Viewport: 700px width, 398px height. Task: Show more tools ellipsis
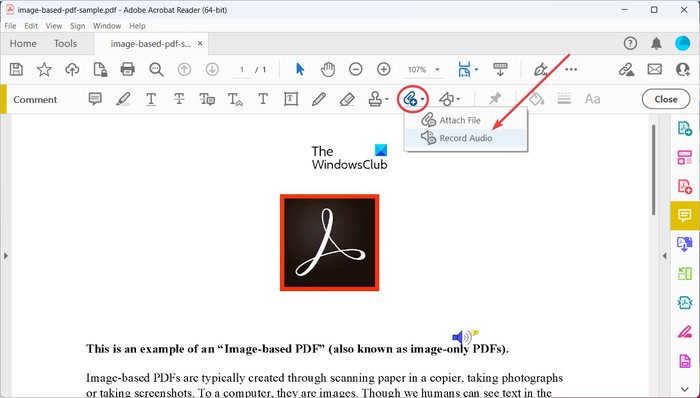(x=571, y=69)
